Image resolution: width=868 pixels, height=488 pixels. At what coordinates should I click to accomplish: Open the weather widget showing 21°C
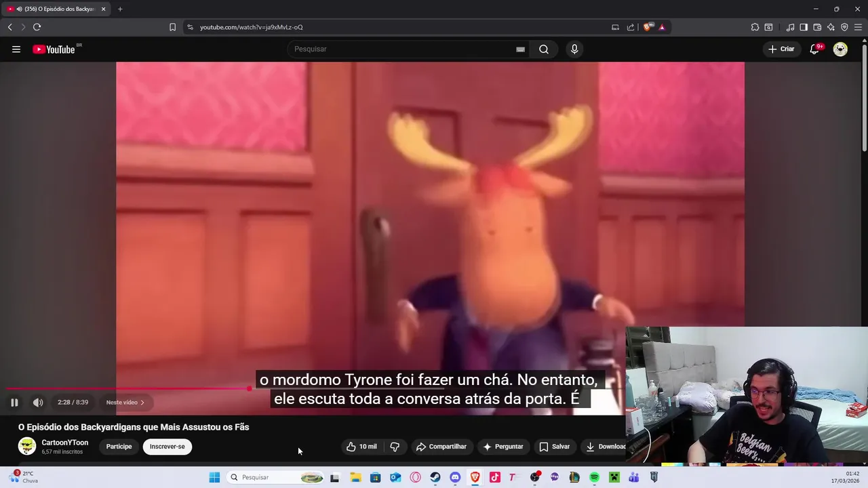(x=24, y=477)
